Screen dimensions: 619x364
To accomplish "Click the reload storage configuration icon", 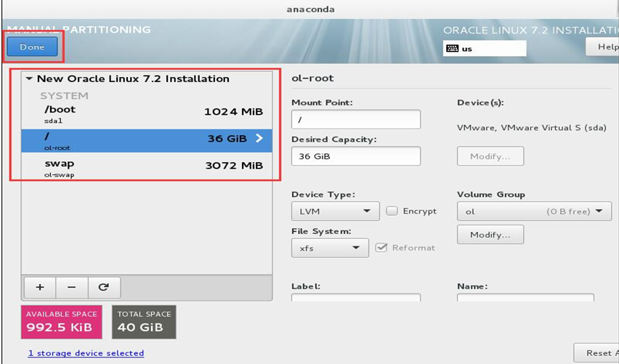I will point(104,288).
